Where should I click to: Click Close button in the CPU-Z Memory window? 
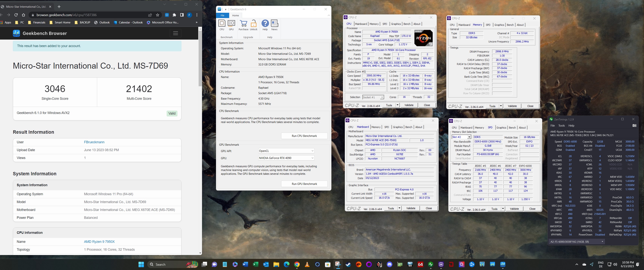click(x=530, y=106)
